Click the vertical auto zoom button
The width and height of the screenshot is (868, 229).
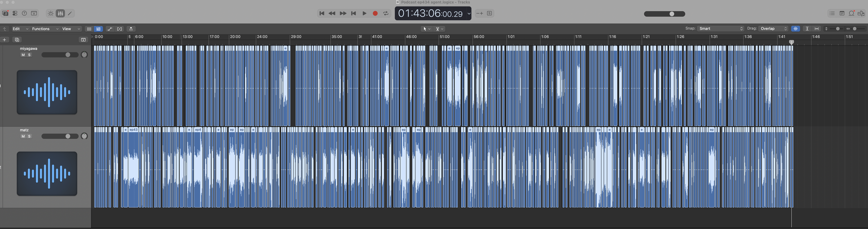point(807,29)
